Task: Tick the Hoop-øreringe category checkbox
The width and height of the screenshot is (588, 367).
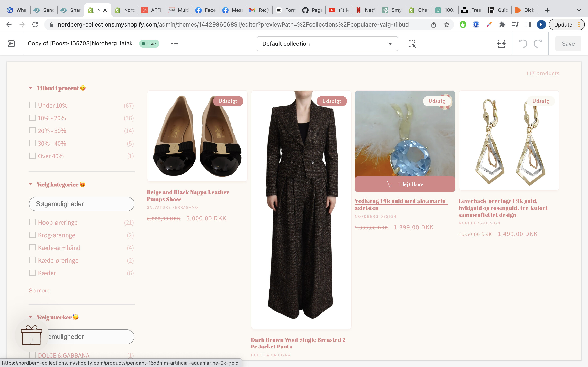Action: 32,222
